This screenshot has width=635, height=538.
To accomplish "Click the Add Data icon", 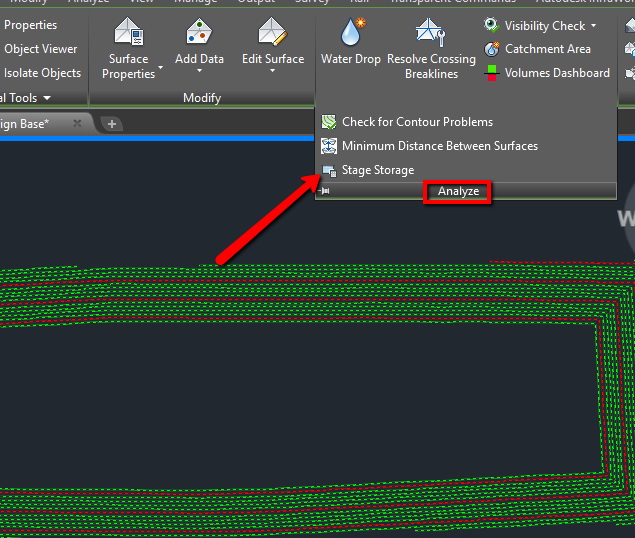I will (199, 31).
